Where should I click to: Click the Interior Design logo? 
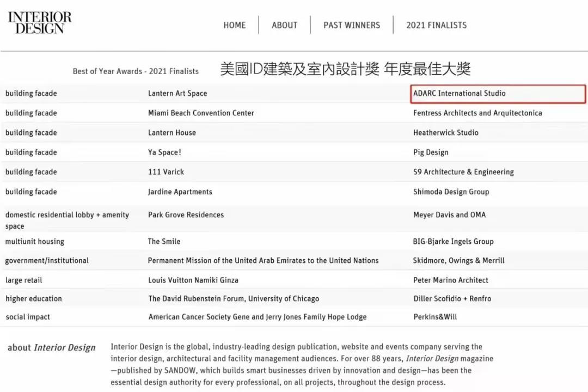[x=39, y=22]
